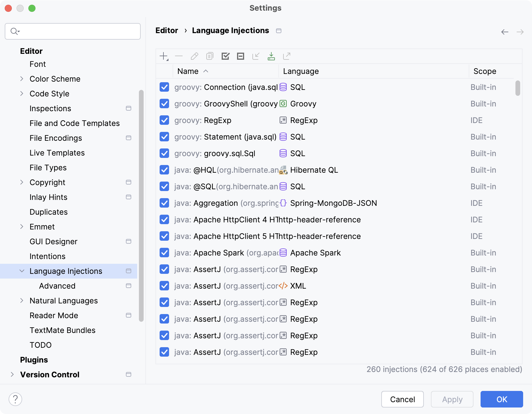Enable selected injections via checkmark icon
This screenshot has height=414, width=532.
point(226,56)
